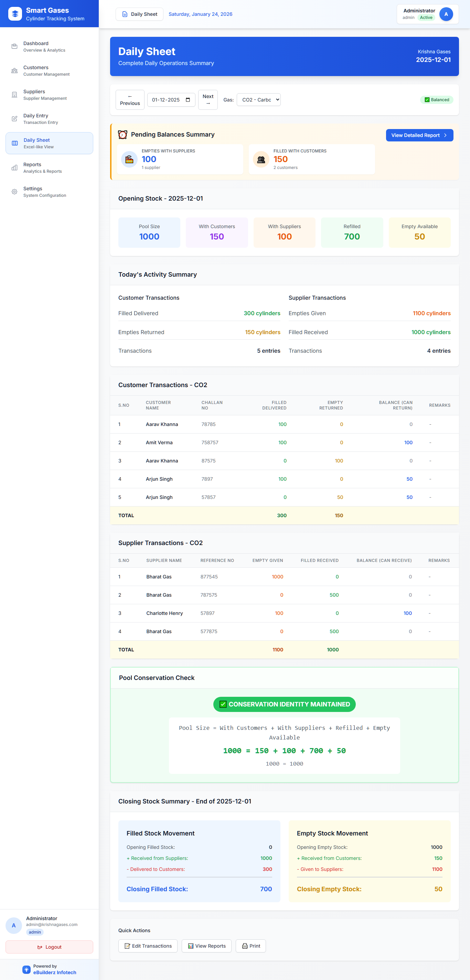Click the Dashboard briefcase icon
Viewport: 470px width, 980px height.
(x=14, y=46)
